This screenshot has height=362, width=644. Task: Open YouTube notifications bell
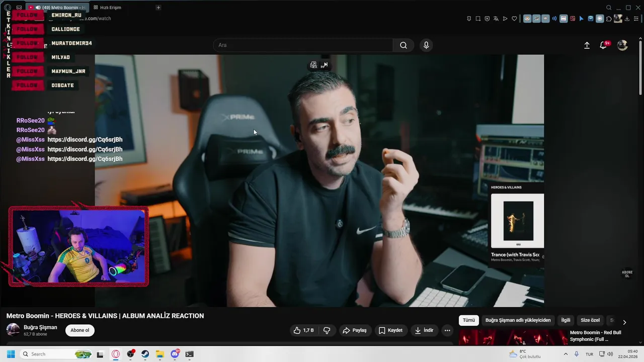[603, 45]
